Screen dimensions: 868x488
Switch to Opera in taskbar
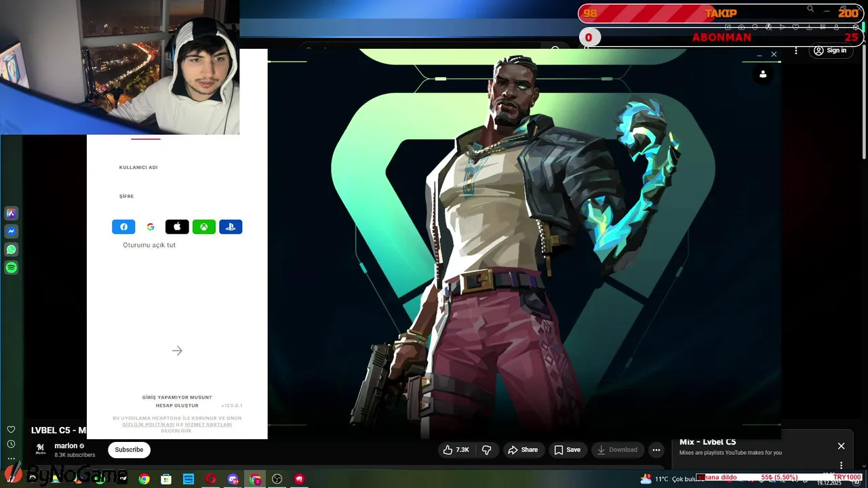click(x=211, y=479)
